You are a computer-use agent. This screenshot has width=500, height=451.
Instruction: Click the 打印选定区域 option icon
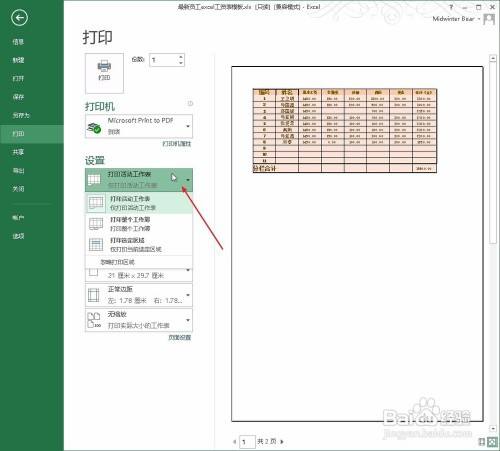(x=96, y=245)
